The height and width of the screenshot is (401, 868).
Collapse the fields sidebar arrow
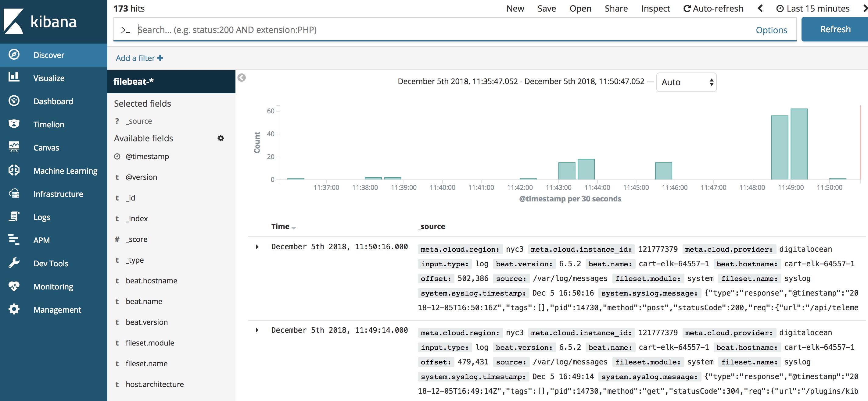[242, 78]
